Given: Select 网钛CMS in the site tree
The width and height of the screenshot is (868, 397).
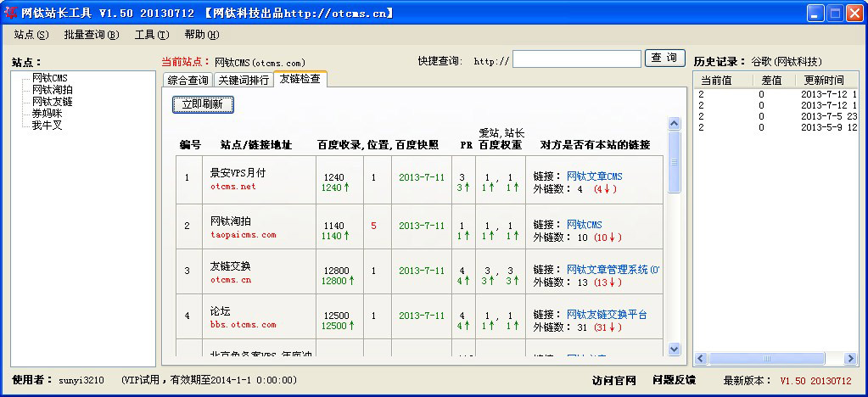Looking at the screenshot, I should click(49, 78).
